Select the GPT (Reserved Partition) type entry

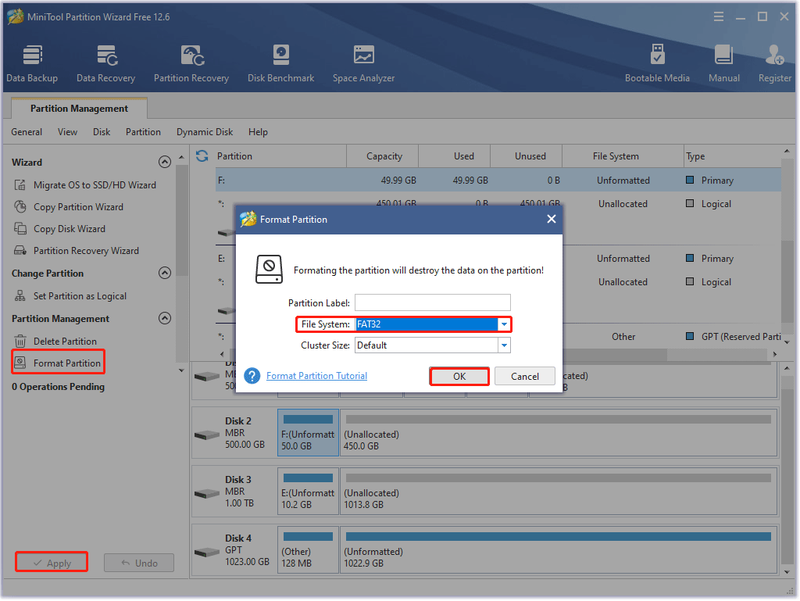pos(734,336)
